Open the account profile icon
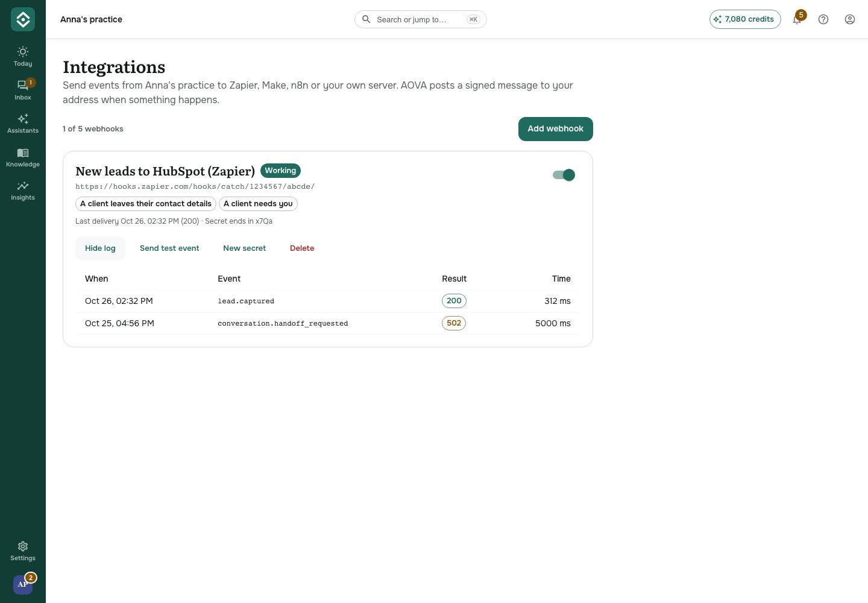The image size is (868, 603). (850, 19)
